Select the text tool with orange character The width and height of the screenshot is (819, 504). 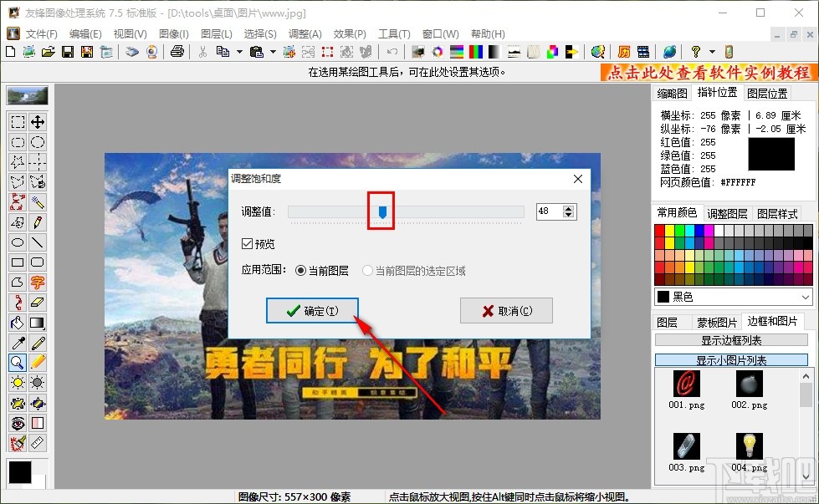[38, 283]
